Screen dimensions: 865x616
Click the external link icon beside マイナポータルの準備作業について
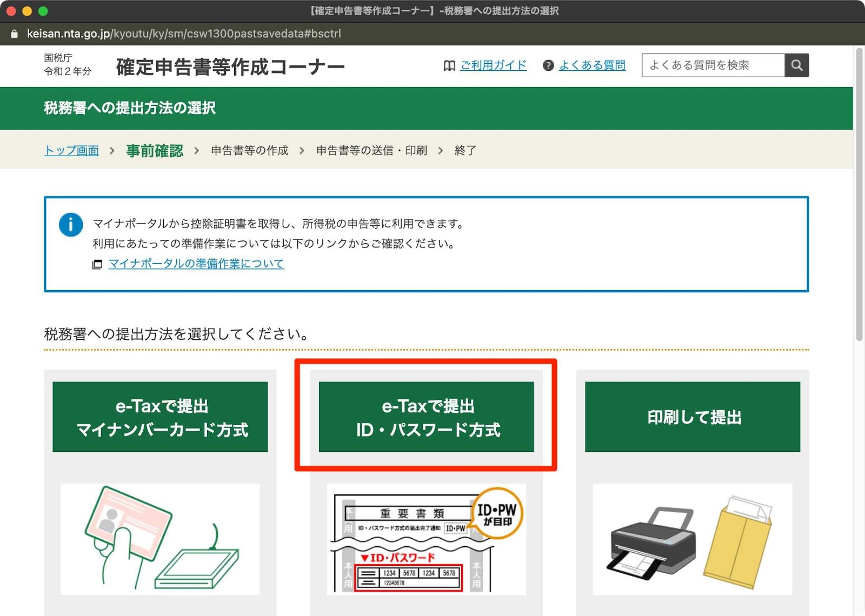coord(97,264)
